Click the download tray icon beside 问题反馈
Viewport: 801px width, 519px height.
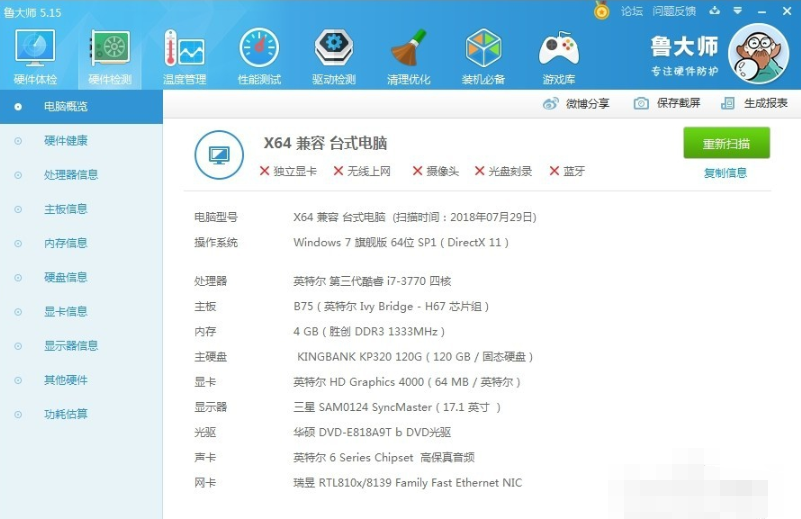click(x=715, y=10)
